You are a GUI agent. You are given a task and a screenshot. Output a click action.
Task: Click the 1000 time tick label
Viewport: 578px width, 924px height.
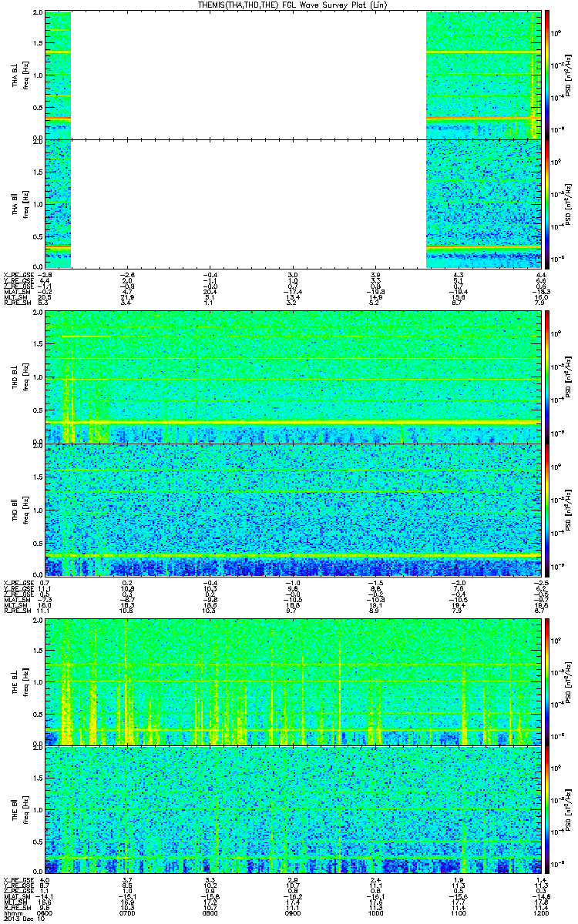pos(377,912)
